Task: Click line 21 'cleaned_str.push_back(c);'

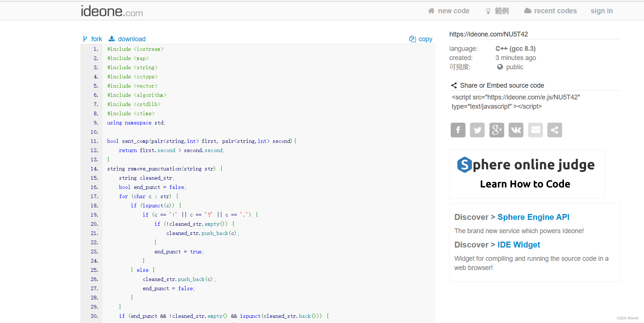Action: 202,233
